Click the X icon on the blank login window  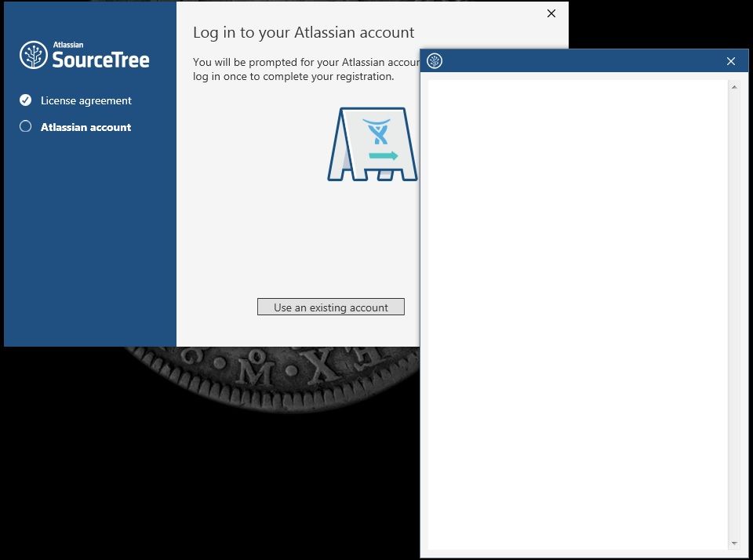click(731, 60)
